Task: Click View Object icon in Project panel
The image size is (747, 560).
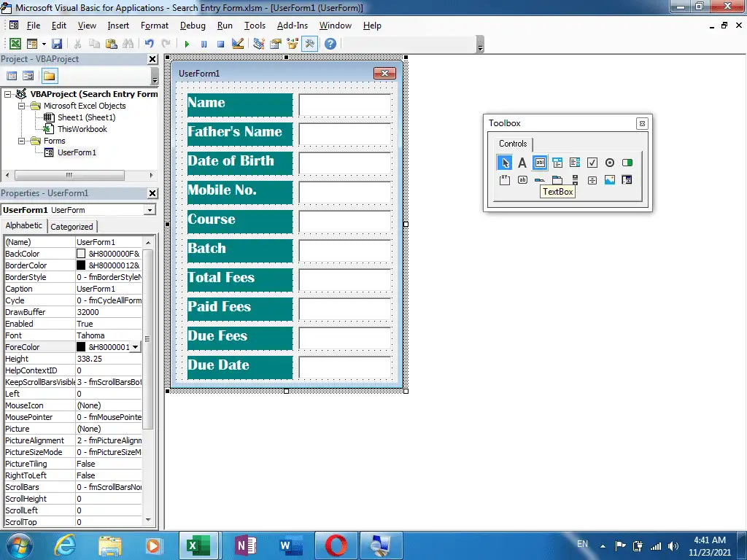Action: pos(28,76)
